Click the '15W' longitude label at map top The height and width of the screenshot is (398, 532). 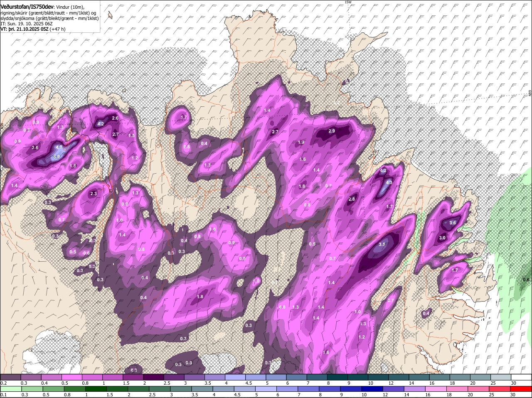coord(348,2)
